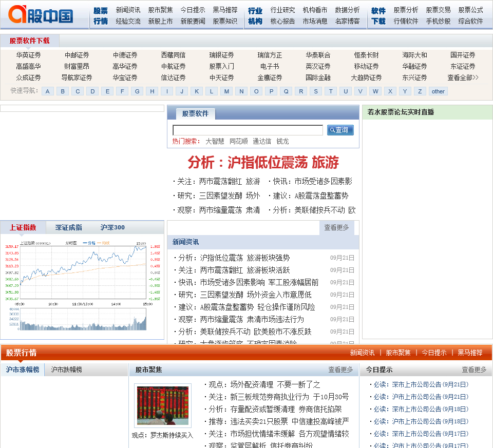Click quick navigation letter H
This screenshot has height=448, width=493.
tap(152, 91)
